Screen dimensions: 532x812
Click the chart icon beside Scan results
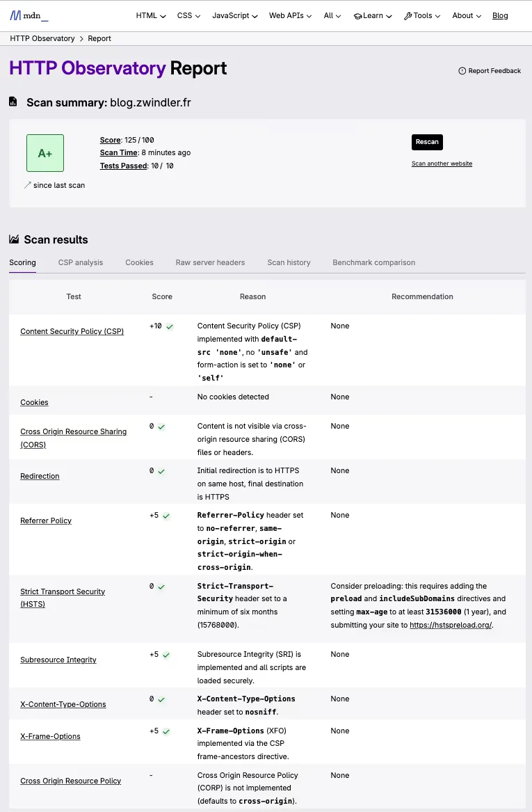click(13, 239)
